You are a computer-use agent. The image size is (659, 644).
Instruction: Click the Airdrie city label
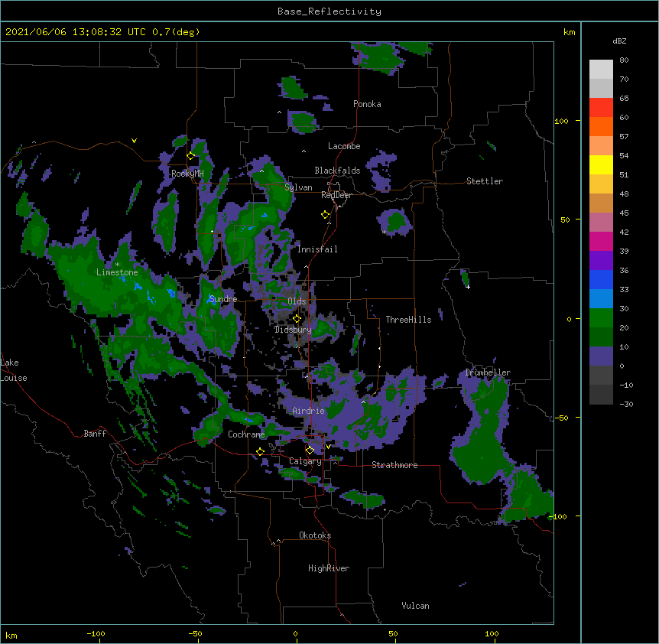click(309, 411)
